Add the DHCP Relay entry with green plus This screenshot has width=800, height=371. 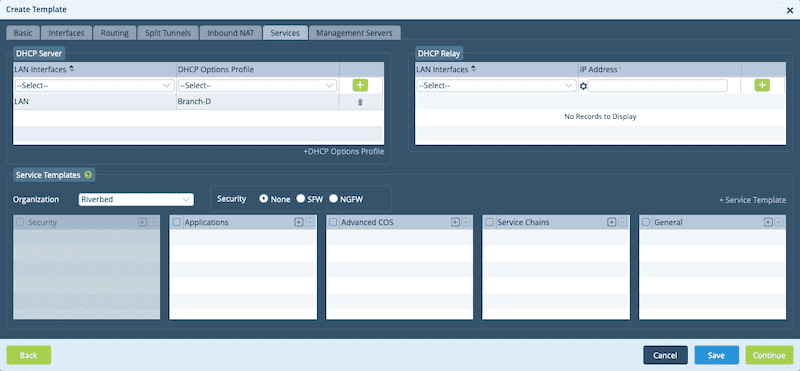762,85
